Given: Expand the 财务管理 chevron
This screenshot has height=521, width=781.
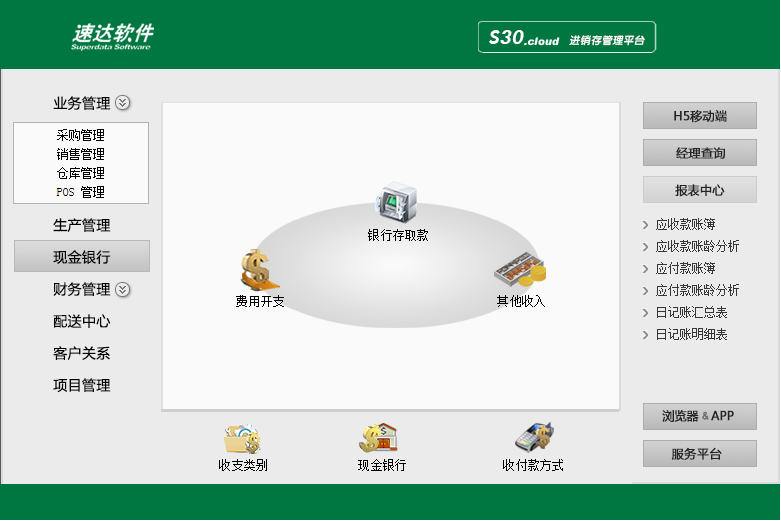Looking at the screenshot, I should coord(123,289).
